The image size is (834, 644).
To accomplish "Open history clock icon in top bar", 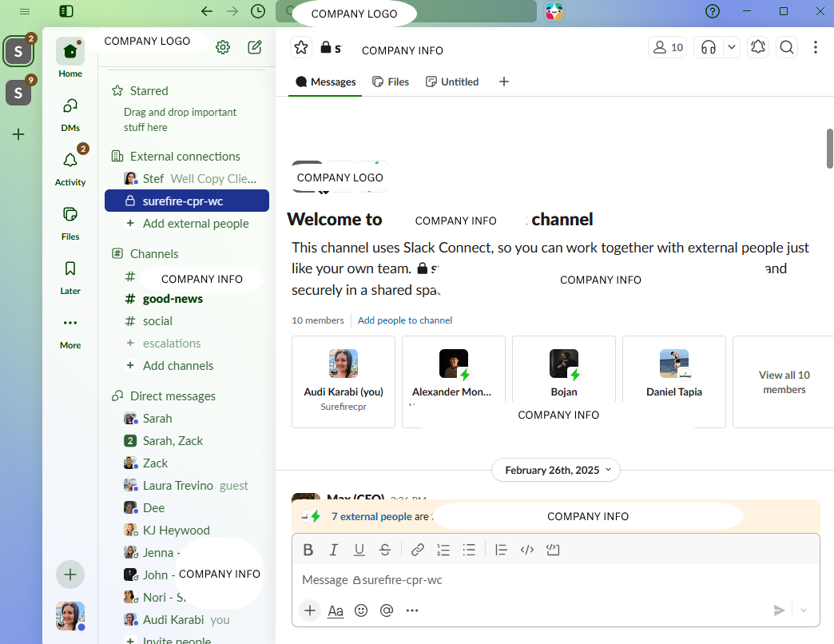I will tap(258, 11).
